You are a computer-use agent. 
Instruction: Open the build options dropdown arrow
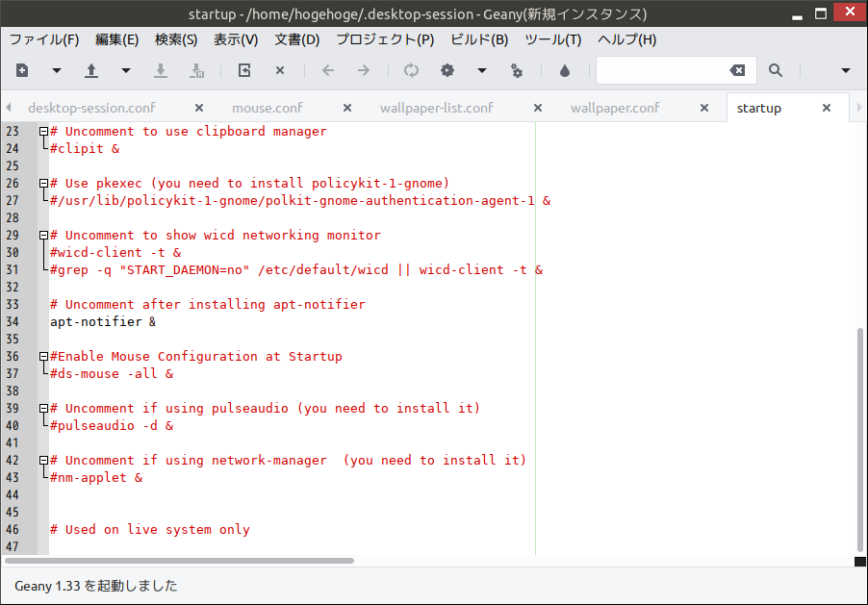pos(482,70)
